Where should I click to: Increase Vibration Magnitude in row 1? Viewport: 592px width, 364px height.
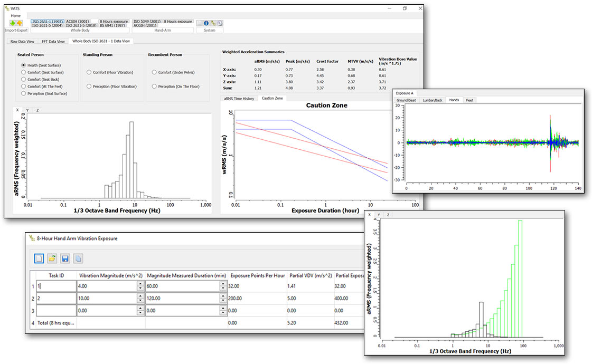[140, 284]
